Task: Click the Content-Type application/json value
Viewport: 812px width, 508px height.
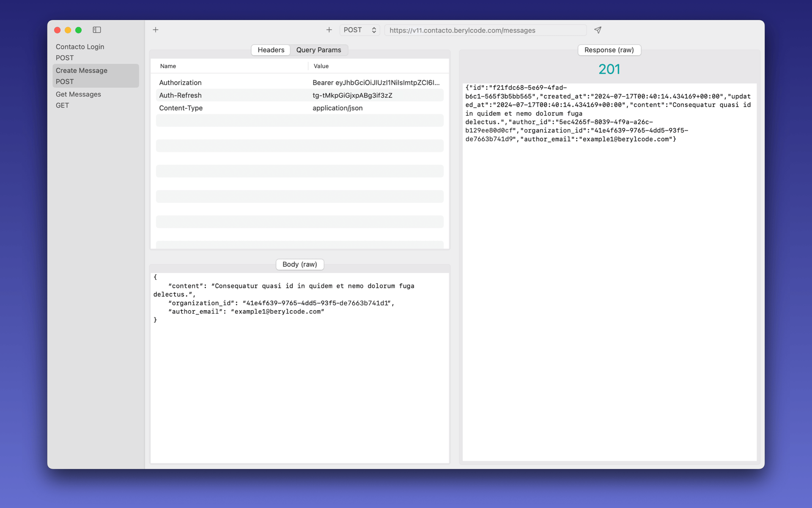Action: (337, 108)
